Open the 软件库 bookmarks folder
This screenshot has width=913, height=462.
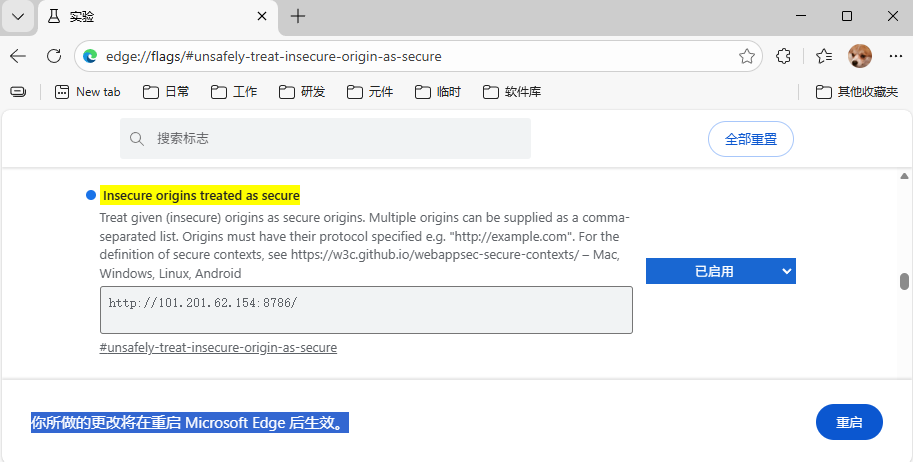point(512,92)
